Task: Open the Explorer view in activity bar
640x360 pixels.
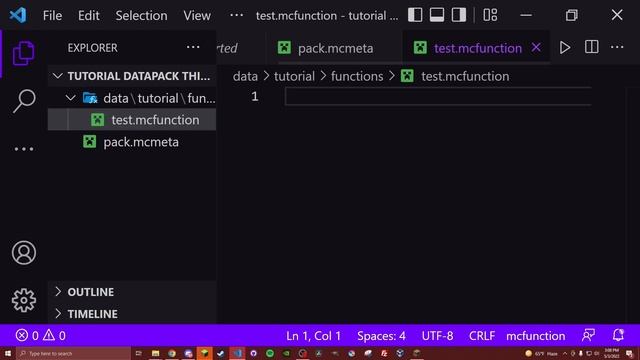Action: pos(23,53)
